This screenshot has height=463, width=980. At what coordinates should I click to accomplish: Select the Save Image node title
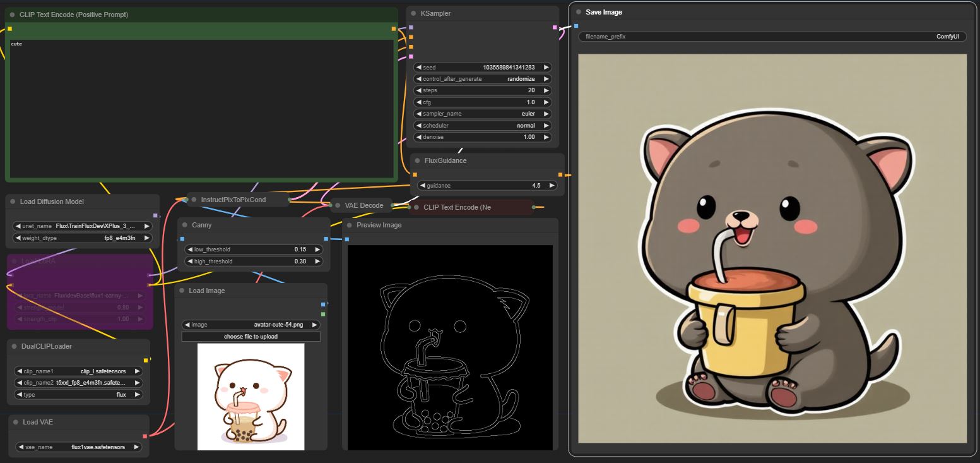tap(604, 12)
